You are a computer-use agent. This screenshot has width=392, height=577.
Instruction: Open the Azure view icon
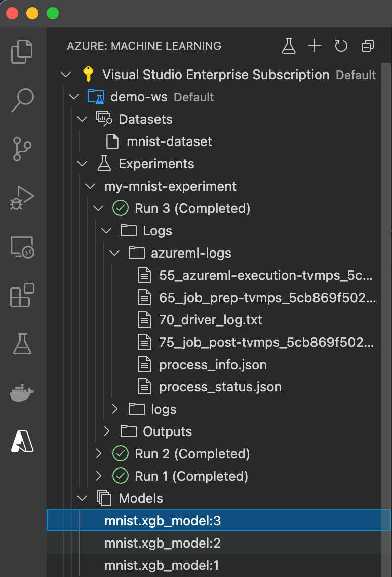22,441
